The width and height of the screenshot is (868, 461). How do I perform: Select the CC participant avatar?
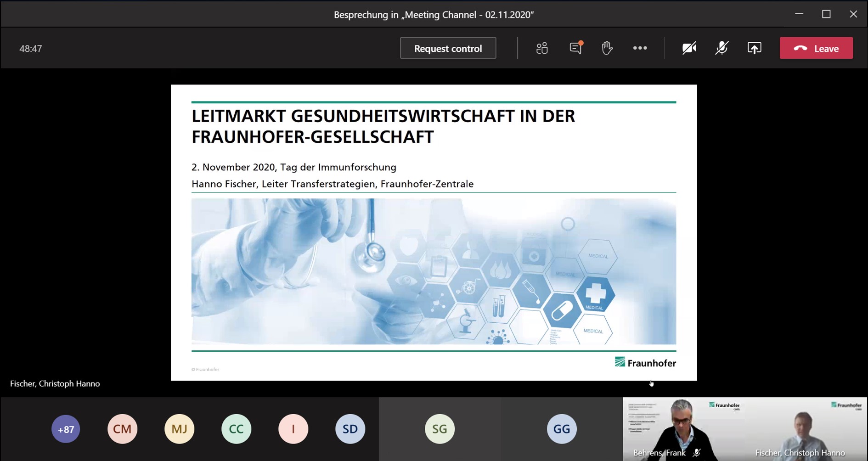(236, 429)
